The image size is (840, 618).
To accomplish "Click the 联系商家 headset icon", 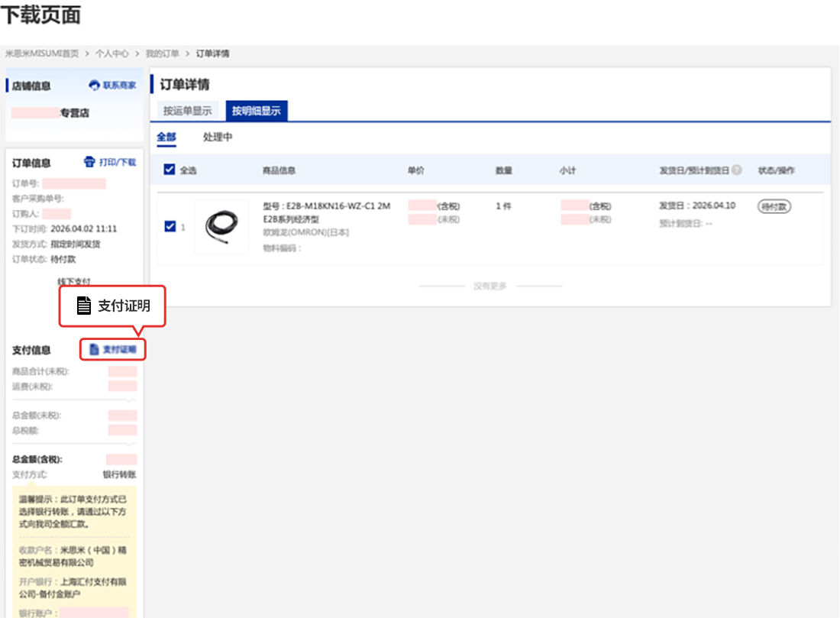I will pyautogui.click(x=95, y=86).
